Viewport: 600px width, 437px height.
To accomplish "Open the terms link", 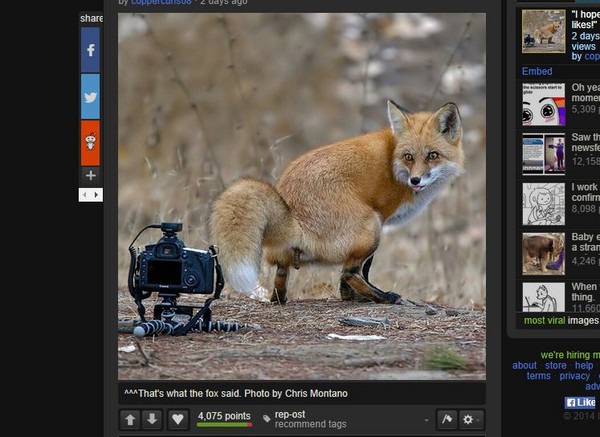I will tap(538, 376).
